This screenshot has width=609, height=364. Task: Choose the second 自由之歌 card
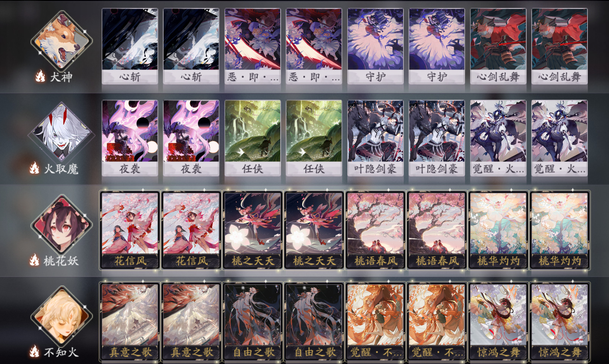pyautogui.click(x=314, y=322)
